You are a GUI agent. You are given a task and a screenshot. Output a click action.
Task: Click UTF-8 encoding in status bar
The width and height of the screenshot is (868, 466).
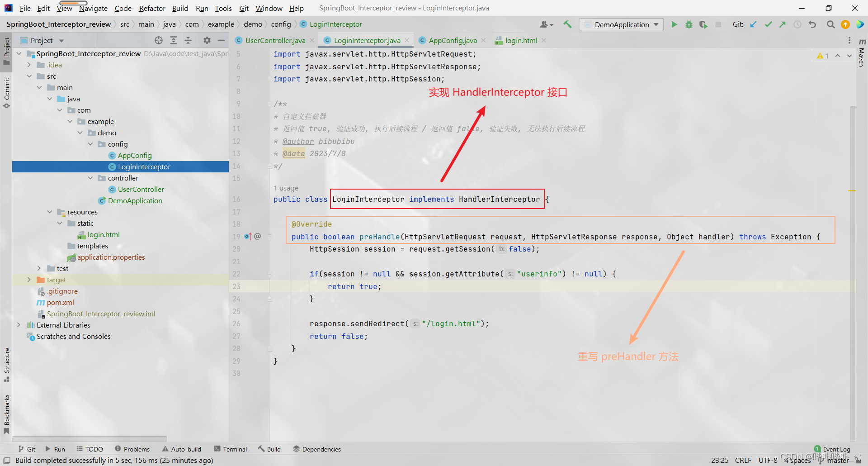pos(768,460)
